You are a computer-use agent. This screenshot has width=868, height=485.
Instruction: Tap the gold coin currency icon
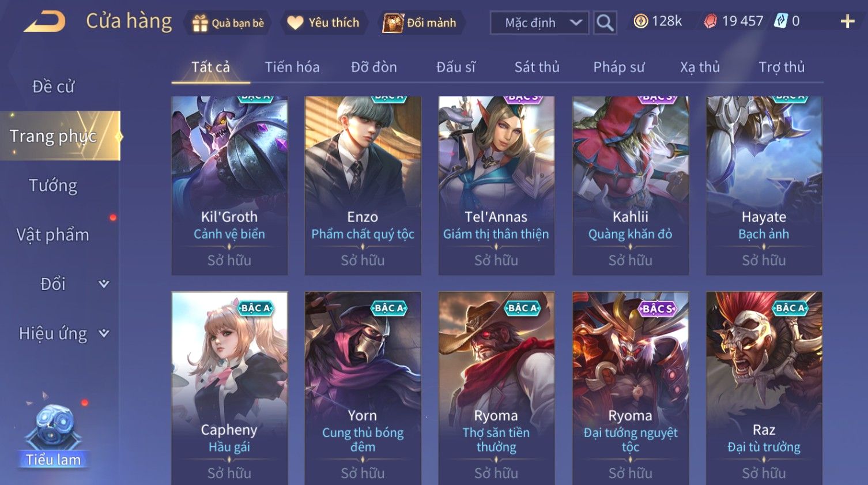point(640,21)
